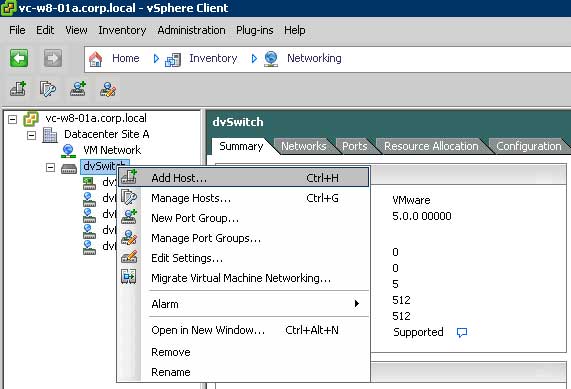Open the File menu
The width and height of the screenshot is (571, 389).
(17, 30)
